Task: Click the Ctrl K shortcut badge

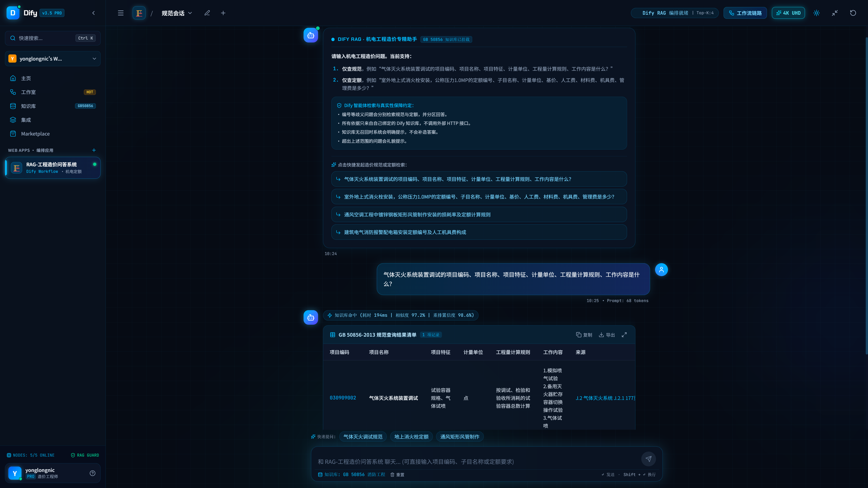Action: click(x=86, y=38)
